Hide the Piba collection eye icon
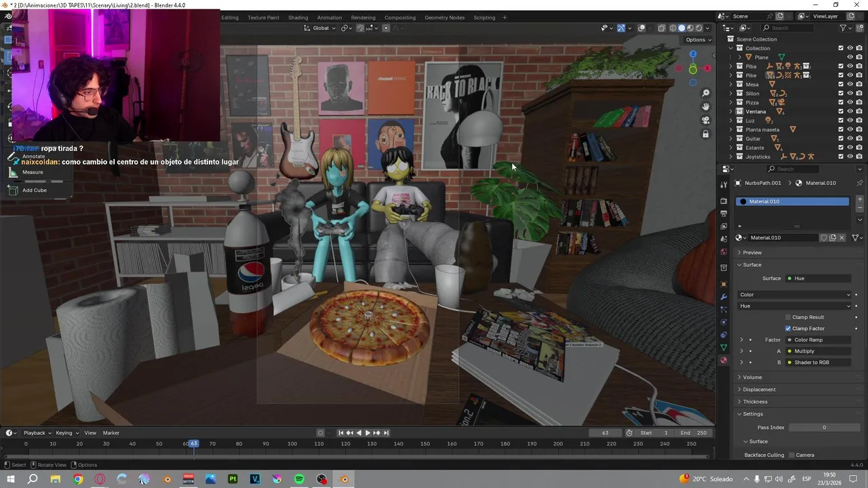Screen dimensions: 868x488 click(x=850, y=66)
